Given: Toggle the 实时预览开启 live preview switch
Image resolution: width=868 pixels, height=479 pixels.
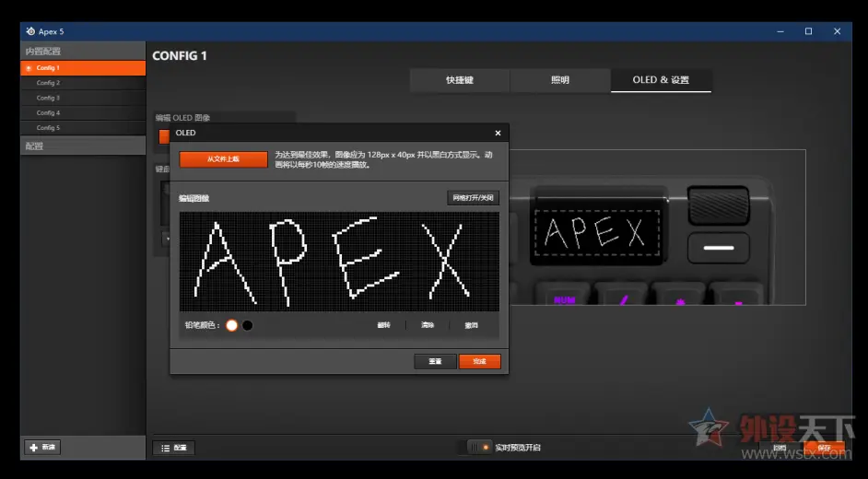Looking at the screenshot, I should pos(479,447).
